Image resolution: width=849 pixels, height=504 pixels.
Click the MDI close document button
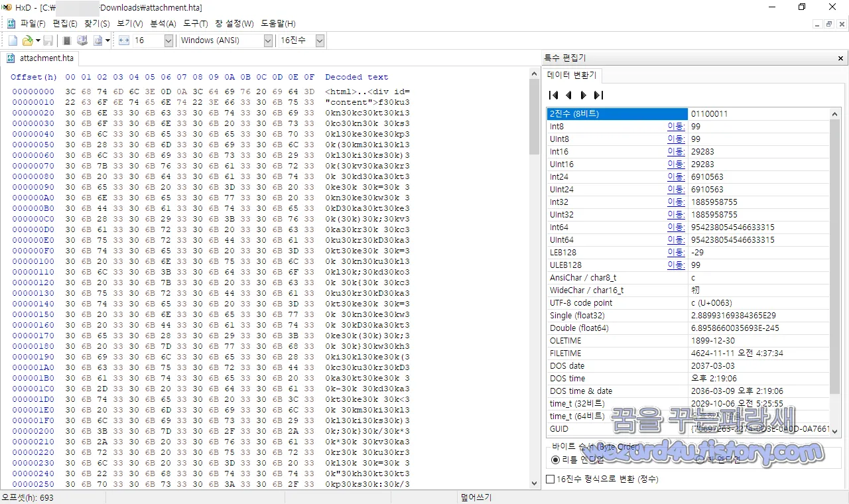coord(840,23)
